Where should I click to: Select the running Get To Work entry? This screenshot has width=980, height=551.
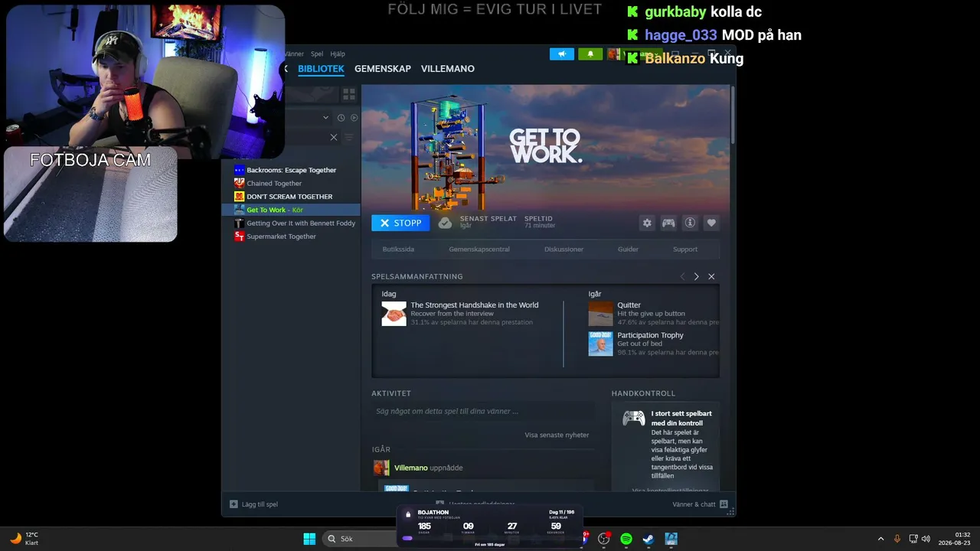tap(291, 210)
